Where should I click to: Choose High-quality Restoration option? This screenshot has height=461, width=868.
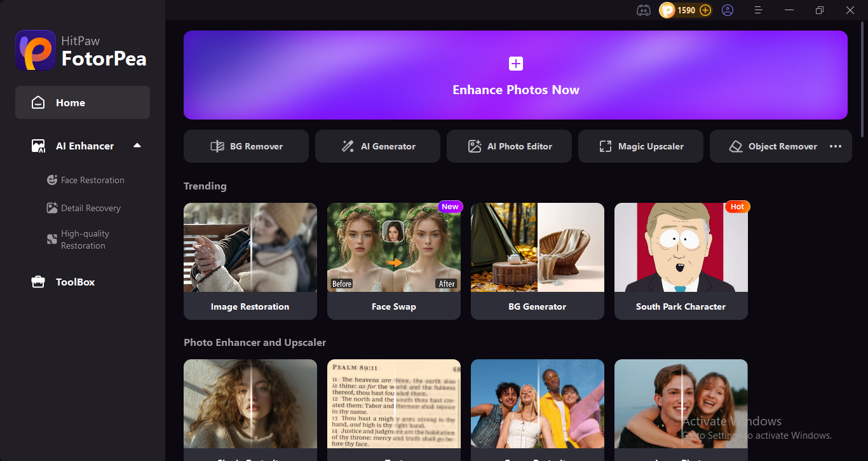click(85, 240)
